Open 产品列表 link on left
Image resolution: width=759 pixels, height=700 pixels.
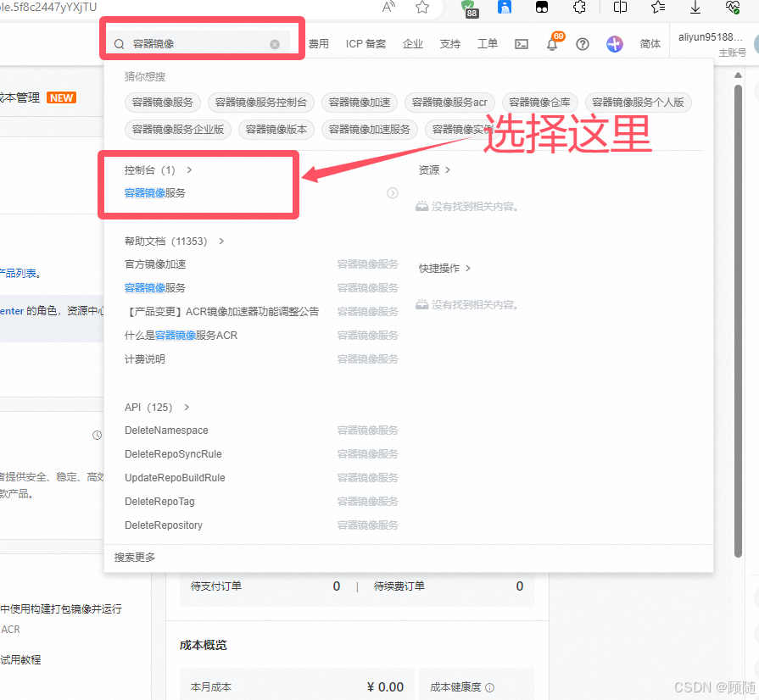tap(19, 274)
